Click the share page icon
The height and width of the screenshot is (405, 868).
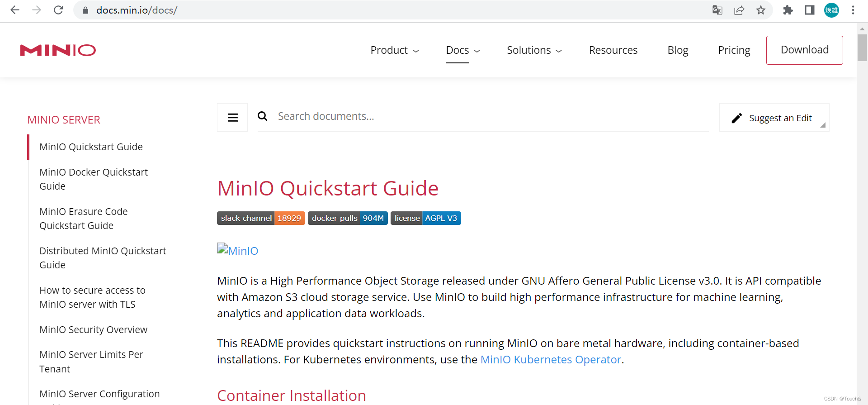point(739,10)
